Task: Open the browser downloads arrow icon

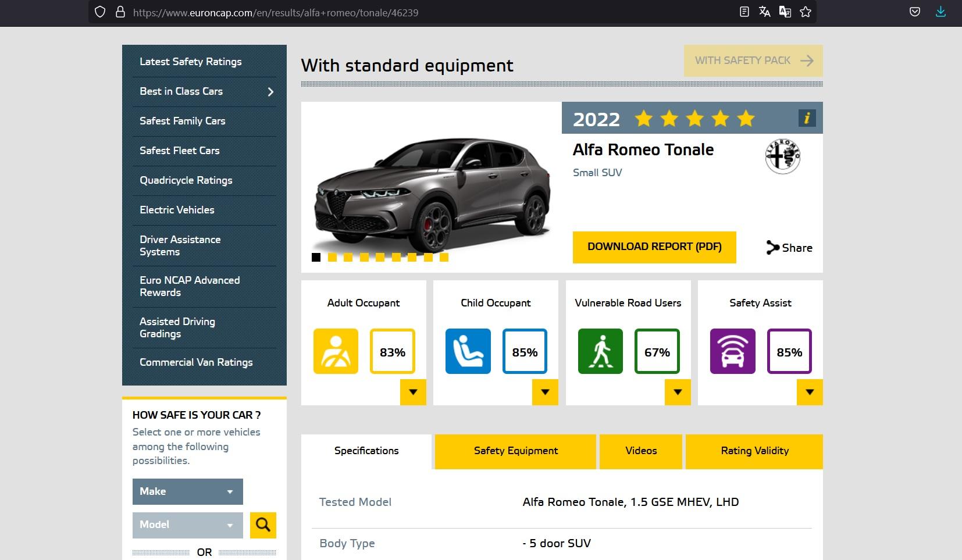Action: pyautogui.click(x=940, y=12)
